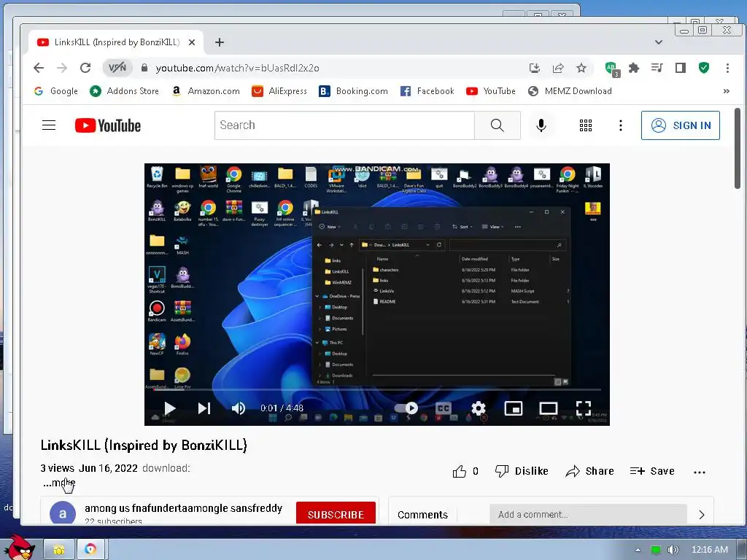Show hidden tray icons arrow
This screenshot has width=747, height=560.
coord(638,550)
